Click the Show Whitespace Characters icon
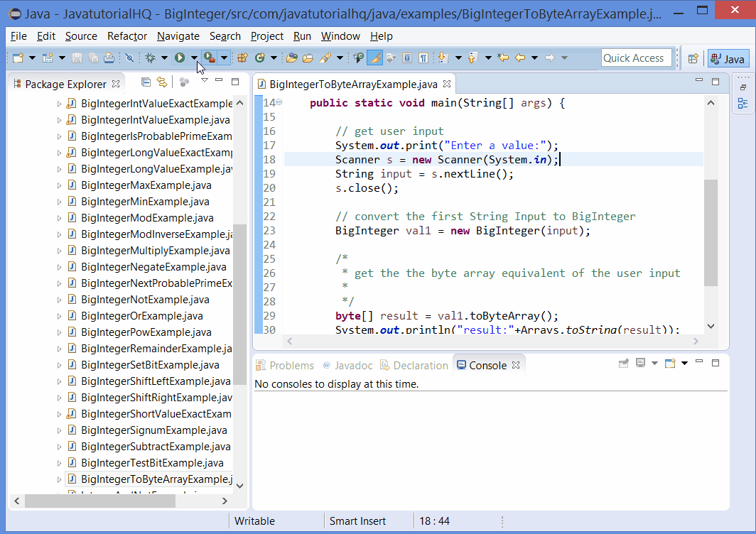 [423, 58]
